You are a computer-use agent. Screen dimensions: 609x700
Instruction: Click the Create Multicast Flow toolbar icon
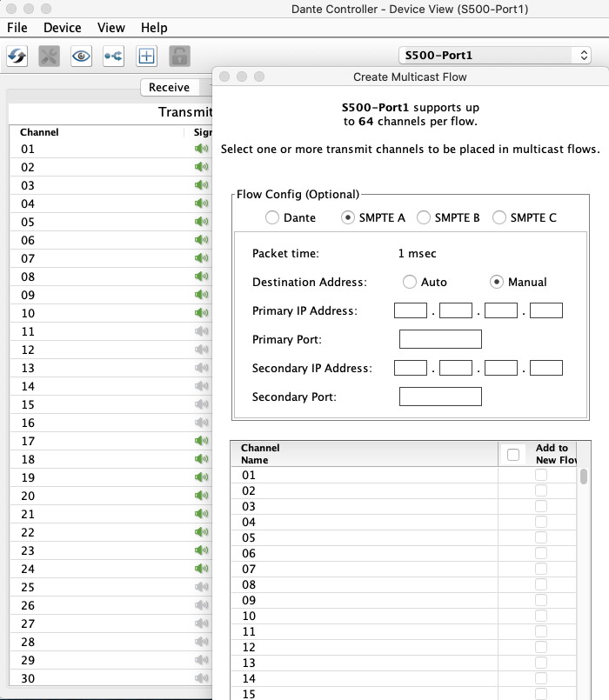113,57
